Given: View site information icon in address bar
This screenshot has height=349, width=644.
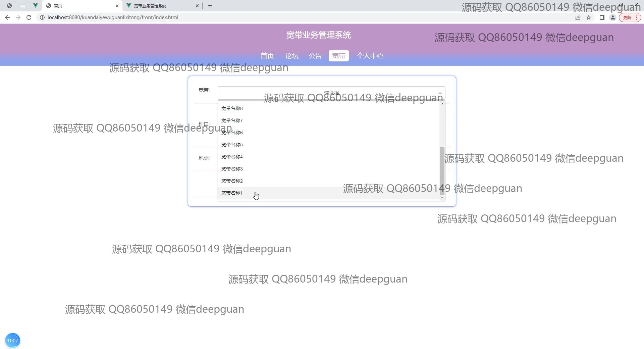Looking at the screenshot, I should [x=42, y=17].
